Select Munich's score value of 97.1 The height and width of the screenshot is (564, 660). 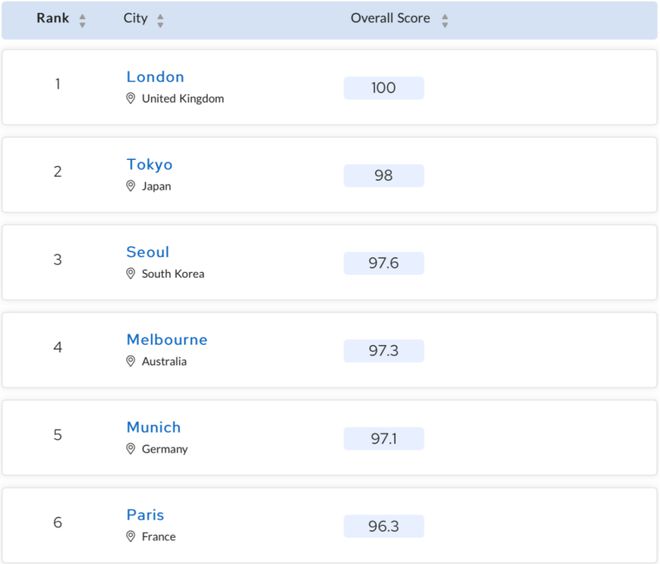tap(383, 439)
